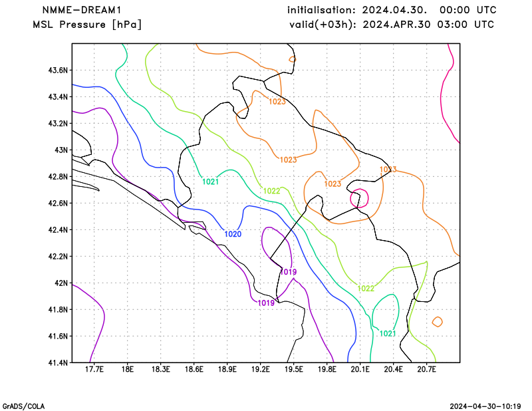Viewport: 532px width, 411px height.
Task: Click the blue 1020 contour label
Action: tap(233, 234)
